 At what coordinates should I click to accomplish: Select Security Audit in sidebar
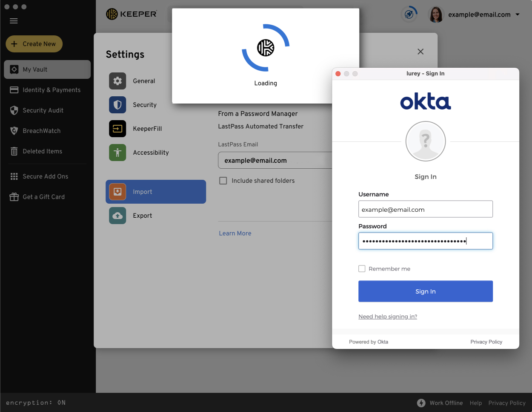click(43, 110)
